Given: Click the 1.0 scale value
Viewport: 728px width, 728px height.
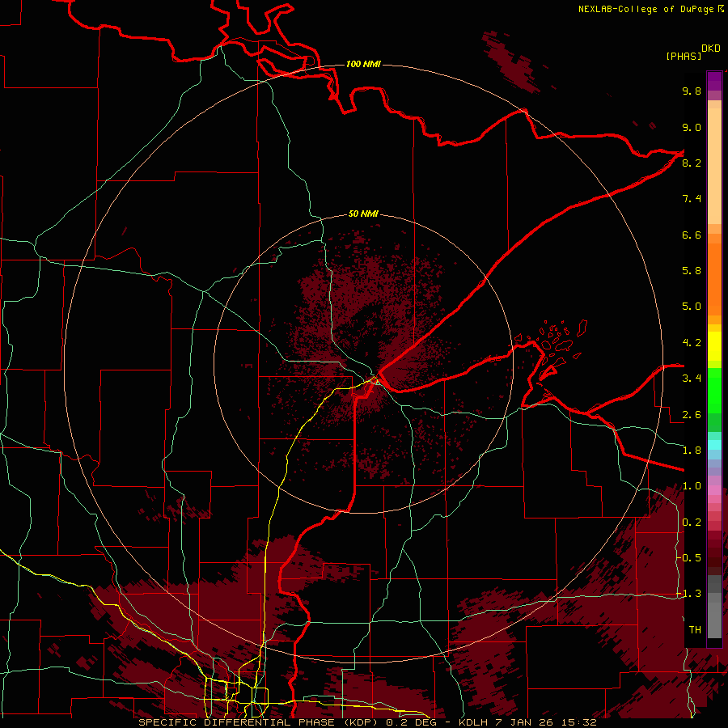Looking at the screenshot, I should pyautogui.click(x=692, y=486).
